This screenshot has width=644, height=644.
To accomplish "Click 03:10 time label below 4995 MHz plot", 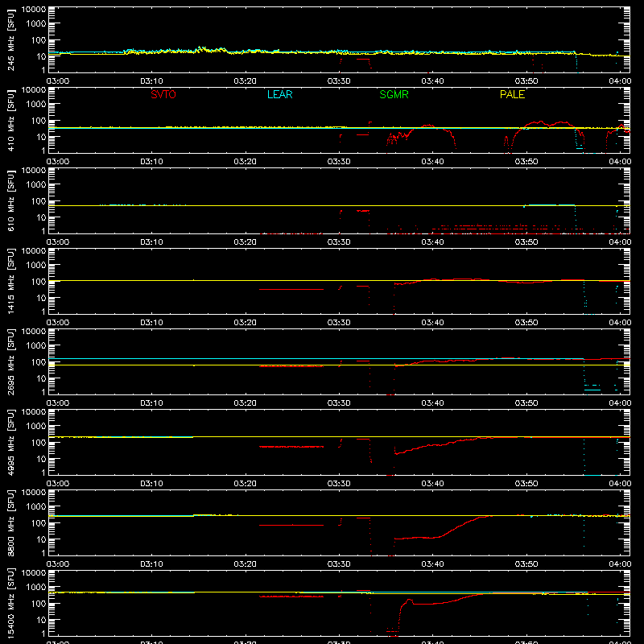I will tap(151, 484).
